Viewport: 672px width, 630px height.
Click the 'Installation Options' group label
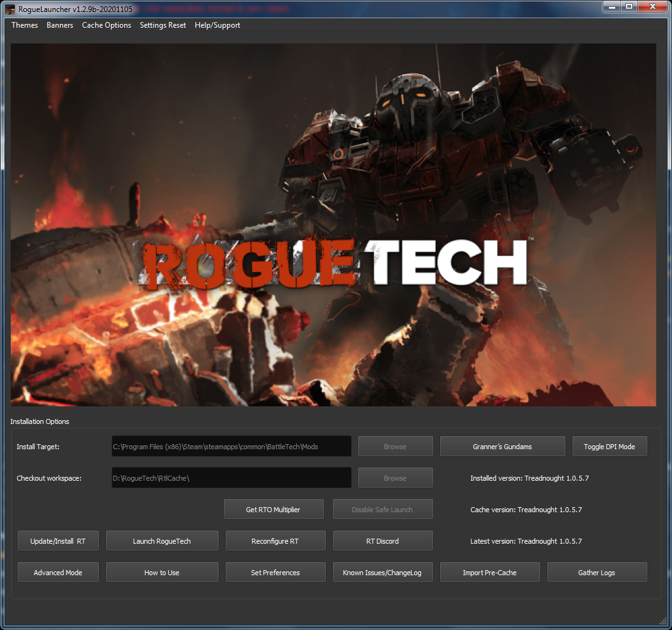40,421
